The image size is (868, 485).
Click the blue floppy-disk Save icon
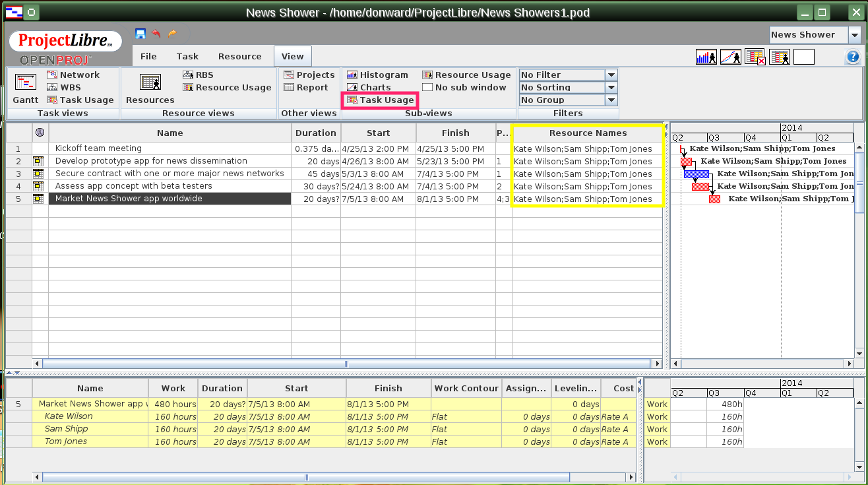pyautogui.click(x=140, y=34)
